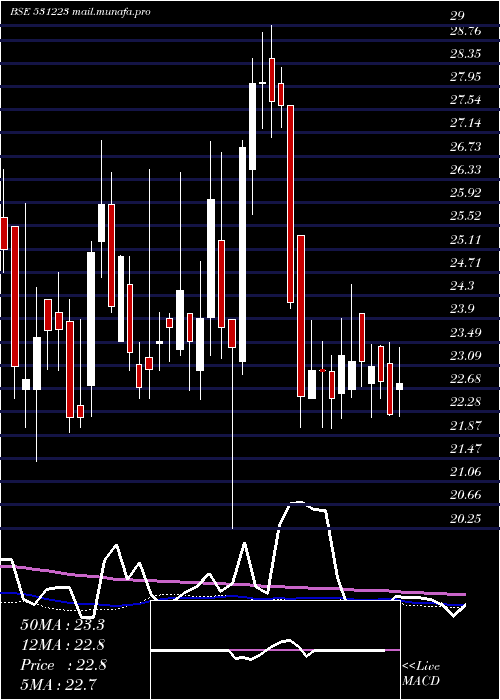The width and height of the screenshot is (500, 700).
Task: Click the 27.95 price axis label
Action: (466, 77)
